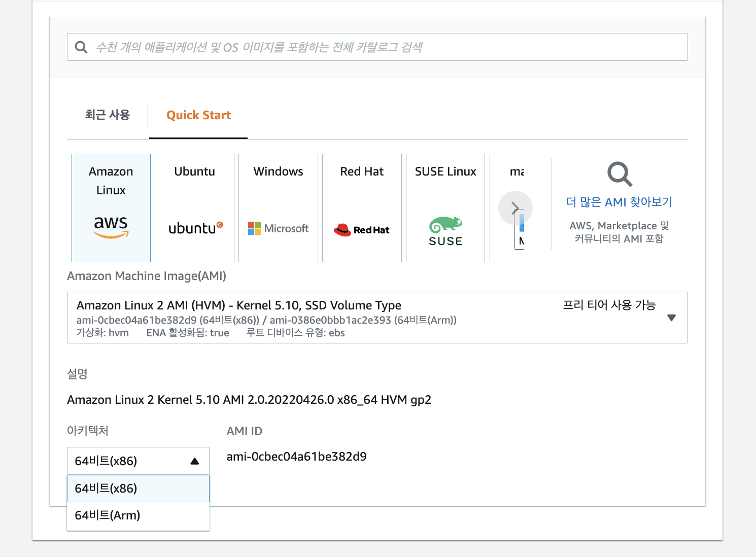Click the Red Hat logo icon
This screenshot has width=756, height=557.
(x=362, y=230)
